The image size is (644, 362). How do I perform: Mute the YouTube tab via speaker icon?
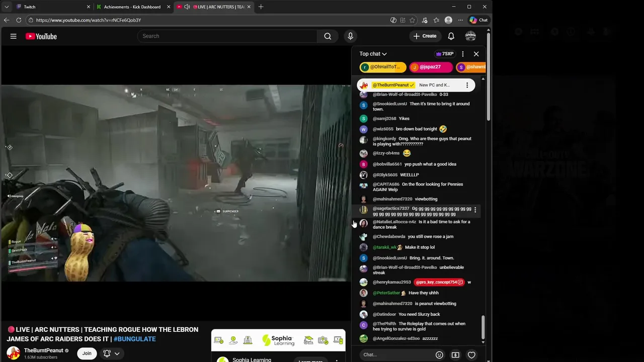coord(187,7)
